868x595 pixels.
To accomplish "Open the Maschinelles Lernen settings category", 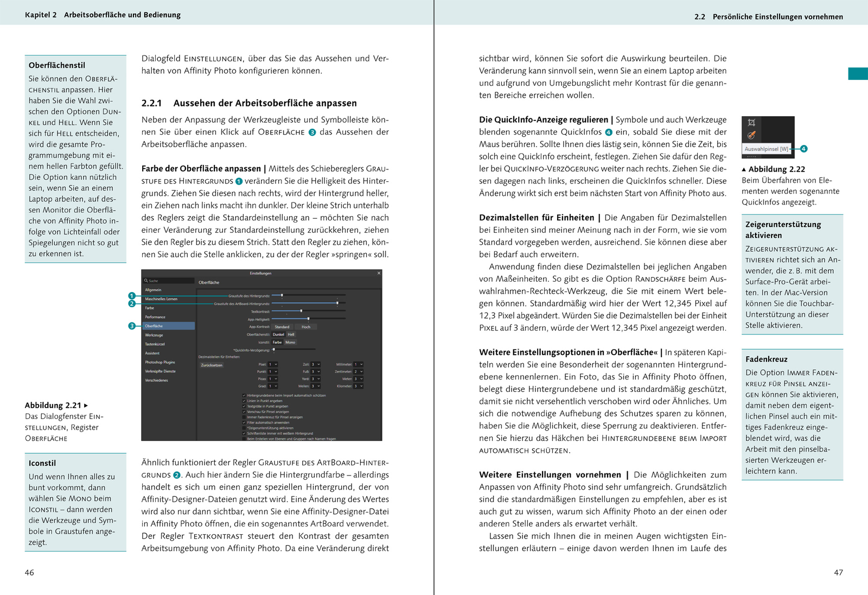I will click(x=169, y=299).
